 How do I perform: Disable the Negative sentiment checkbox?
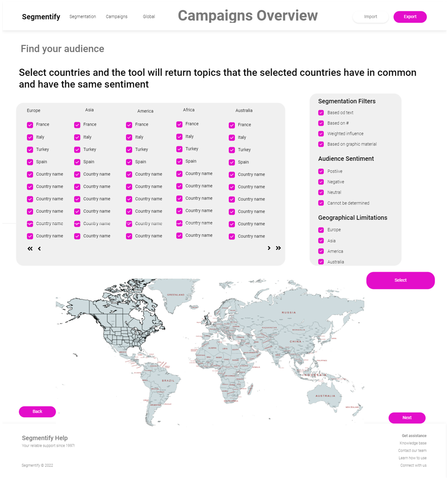[x=321, y=182]
